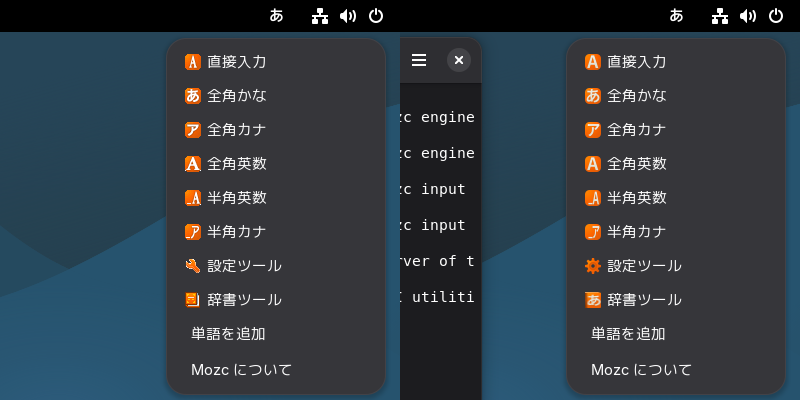Click the 半角英数 icon in left menu
The height and width of the screenshot is (400, 800).
(x=193, y=197)
